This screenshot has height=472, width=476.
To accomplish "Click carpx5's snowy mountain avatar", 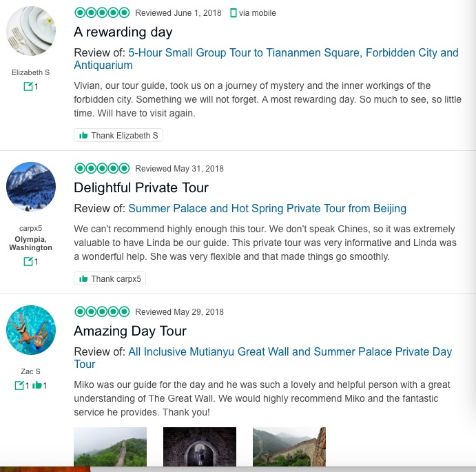I will click(x=31, y=187).
